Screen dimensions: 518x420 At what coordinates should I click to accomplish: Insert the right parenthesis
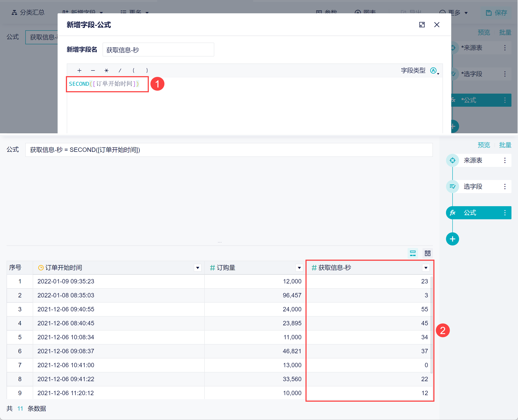(x=147, y=70)
